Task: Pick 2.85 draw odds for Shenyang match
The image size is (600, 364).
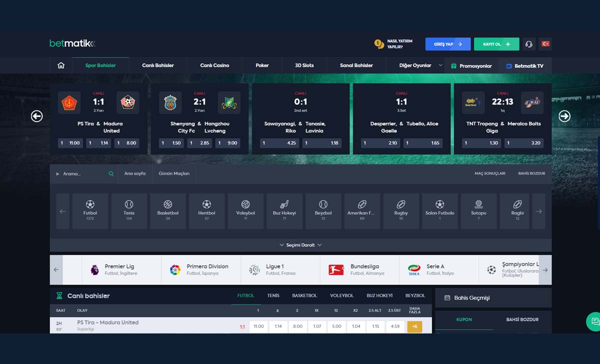Action: 200,143
